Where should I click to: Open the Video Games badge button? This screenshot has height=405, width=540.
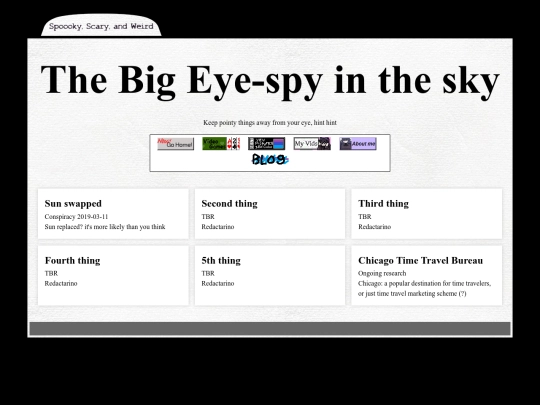[221, 144]
